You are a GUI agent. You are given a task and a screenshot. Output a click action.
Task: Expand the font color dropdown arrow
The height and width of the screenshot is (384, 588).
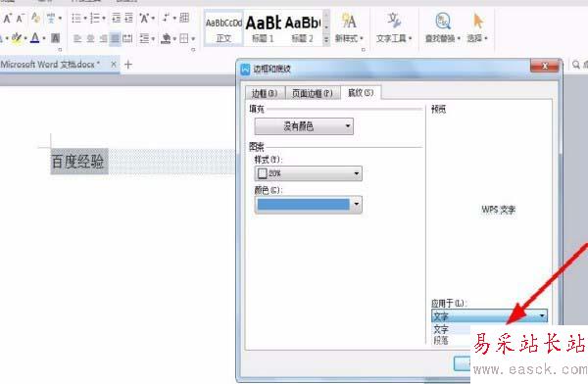(44, 38)
